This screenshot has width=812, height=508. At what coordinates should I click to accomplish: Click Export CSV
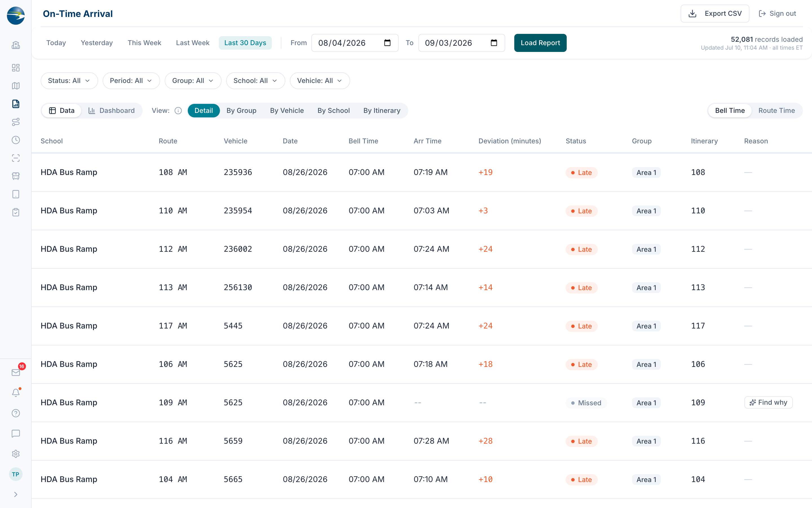point(715,14)
